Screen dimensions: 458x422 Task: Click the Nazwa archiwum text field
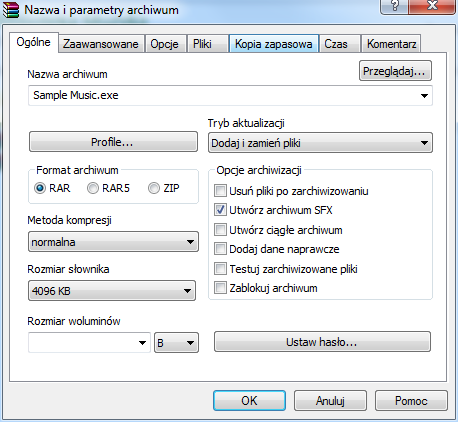230,96
